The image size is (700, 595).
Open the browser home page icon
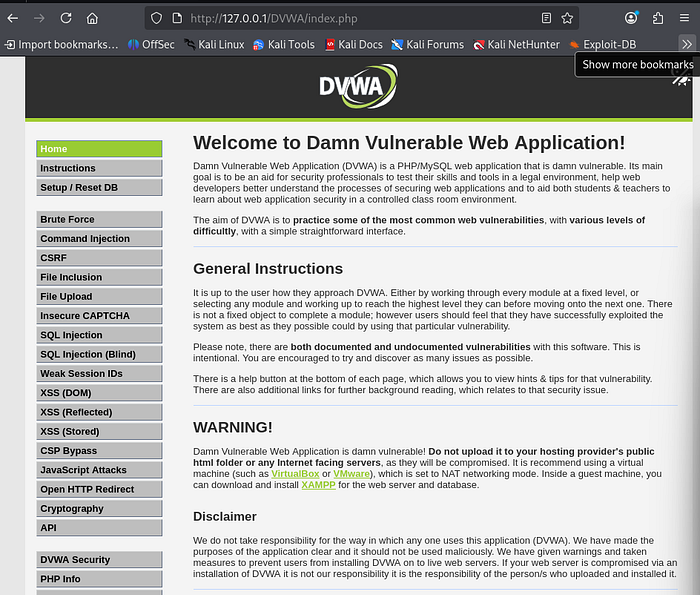pos(92,18)
